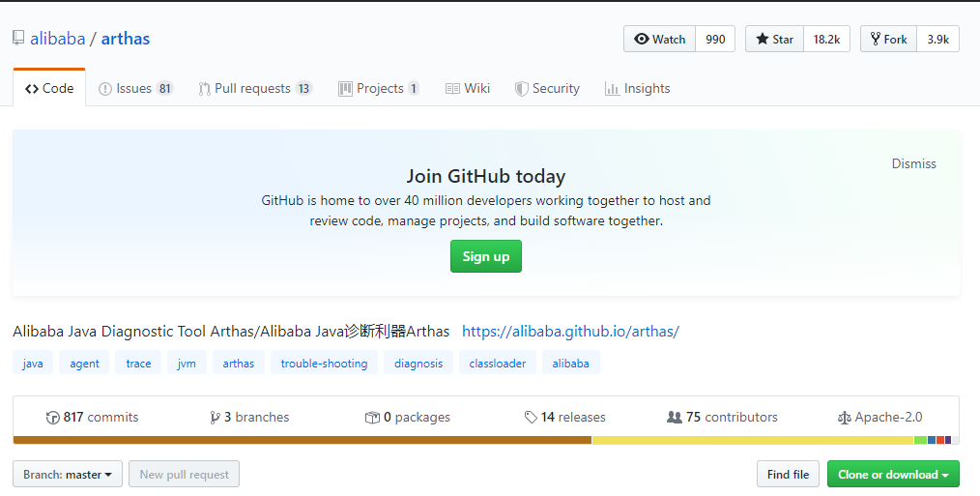Select the alibaba topic tag
This screenshot has height=496, width=980.
click(x=570, y=363)
